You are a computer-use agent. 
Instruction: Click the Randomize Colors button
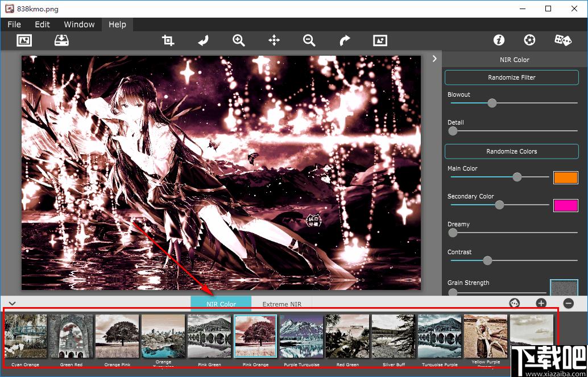click(511, 151)
